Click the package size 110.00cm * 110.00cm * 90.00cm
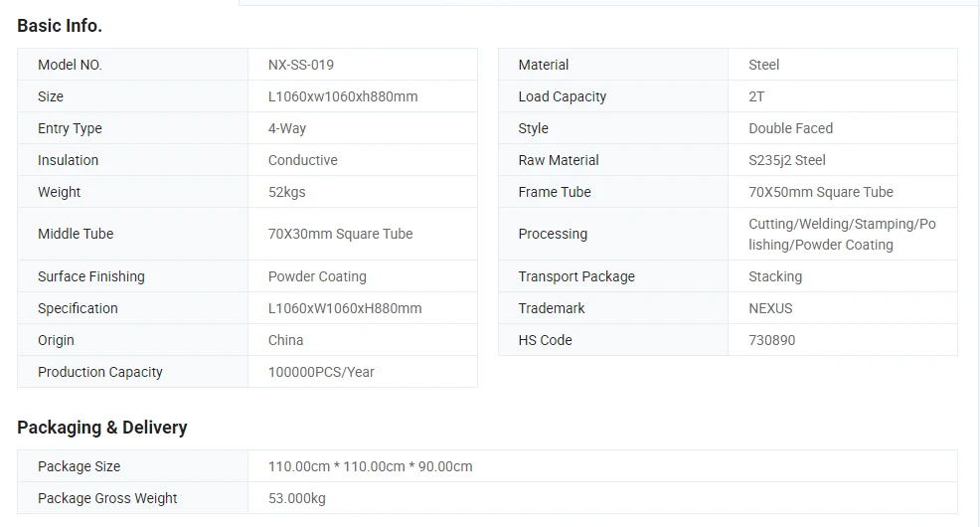Screen dimensions: 980x527 [370, 467]
